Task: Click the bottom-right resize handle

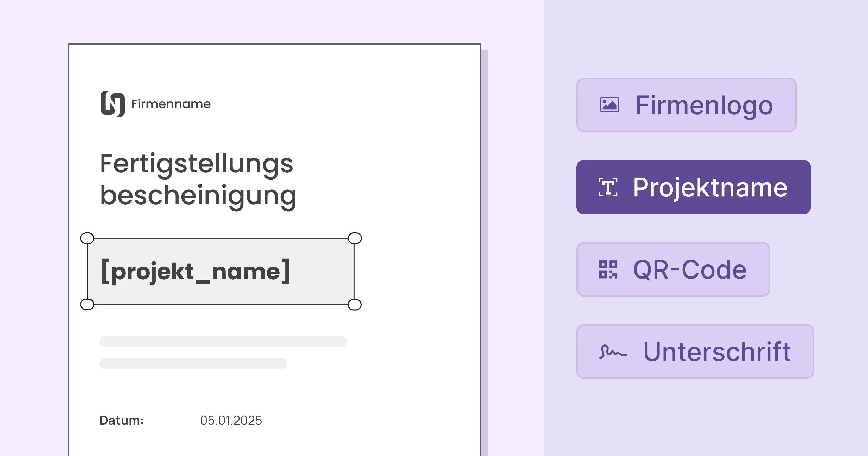Action: tap(355, 305)
